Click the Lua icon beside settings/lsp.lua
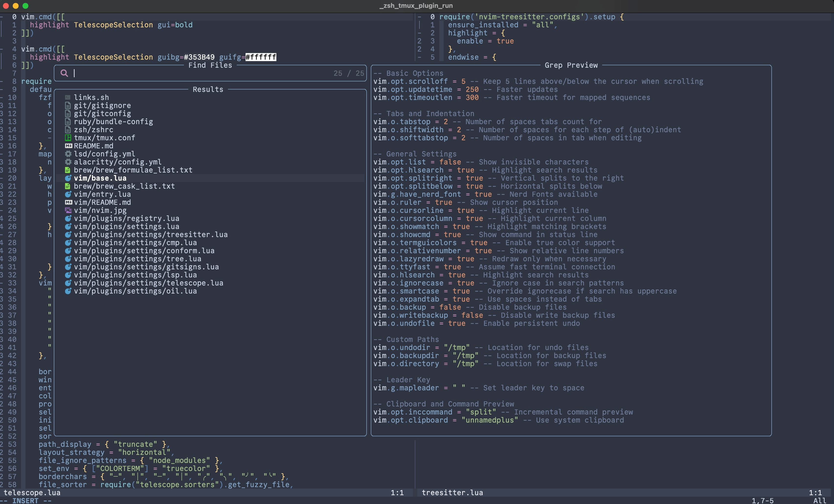The width and height of the screenshot is (834, 504). (x=68, y=275)
